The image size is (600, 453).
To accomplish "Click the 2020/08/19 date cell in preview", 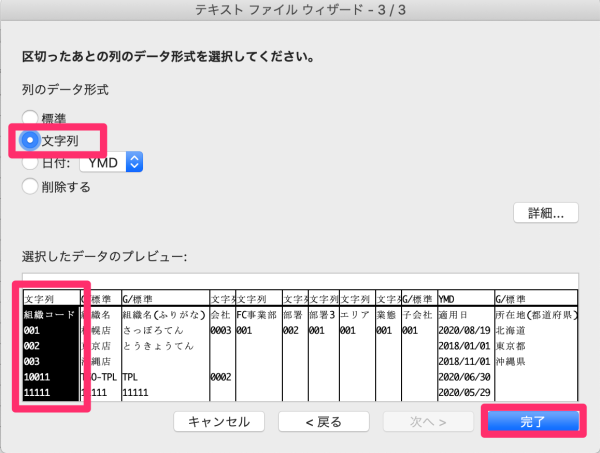I will [x=465, y=329].
